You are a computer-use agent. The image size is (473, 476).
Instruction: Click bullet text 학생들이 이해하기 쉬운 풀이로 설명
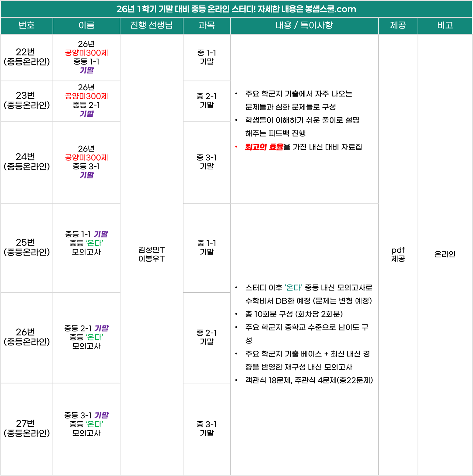[302, 120]
